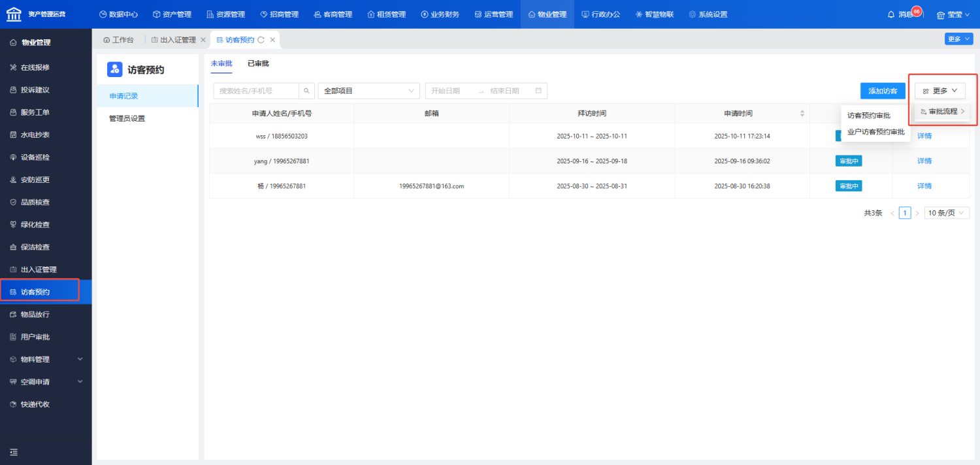Click the 添加访客 button

tap(883, 91)
